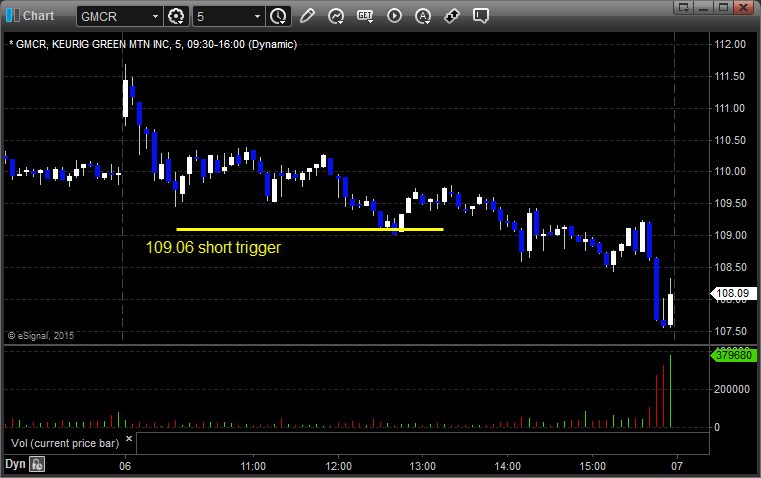This screenshot has height=478, width=761.
Task: Click the GET tools icon
Action: [365, 16]
